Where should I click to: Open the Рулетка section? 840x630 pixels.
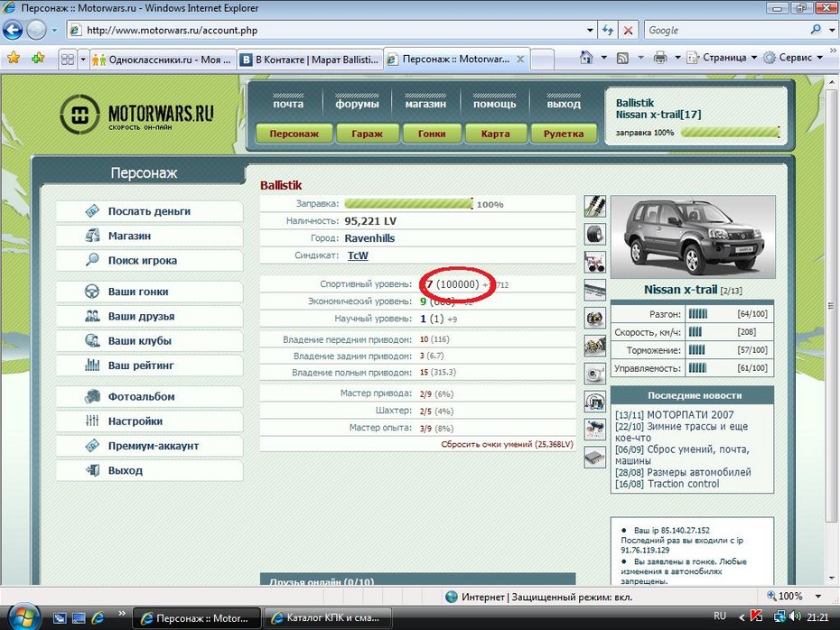(564, 134)
